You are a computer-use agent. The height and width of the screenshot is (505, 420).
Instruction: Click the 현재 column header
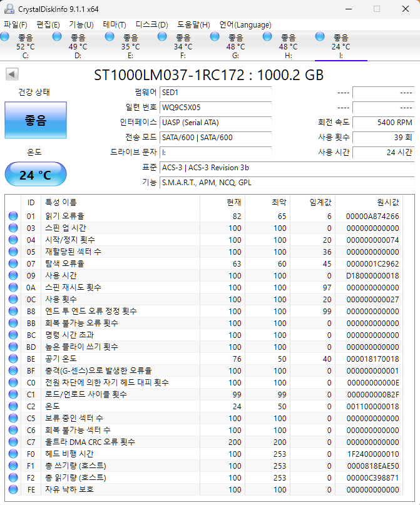click(223, 203)
